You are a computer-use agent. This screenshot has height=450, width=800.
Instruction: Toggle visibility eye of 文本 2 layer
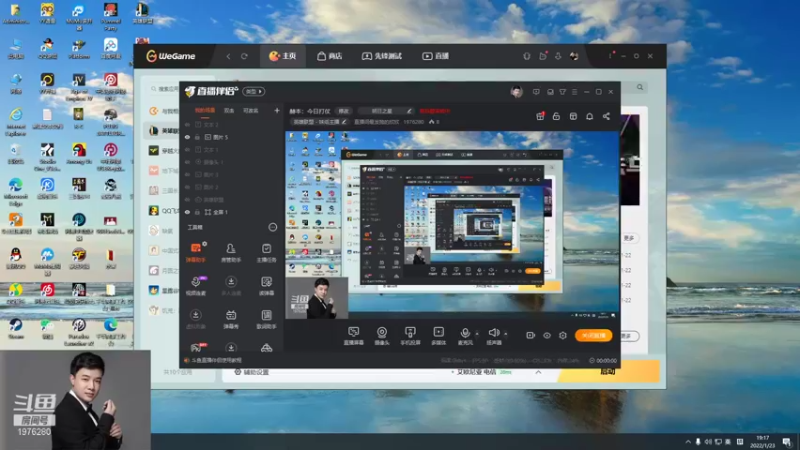(x=187, y=124)
